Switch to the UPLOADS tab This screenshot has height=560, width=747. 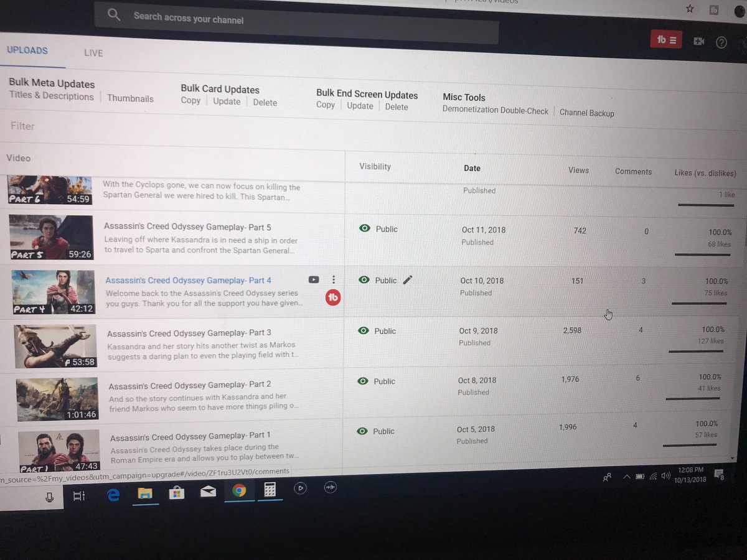coord(27,50)
